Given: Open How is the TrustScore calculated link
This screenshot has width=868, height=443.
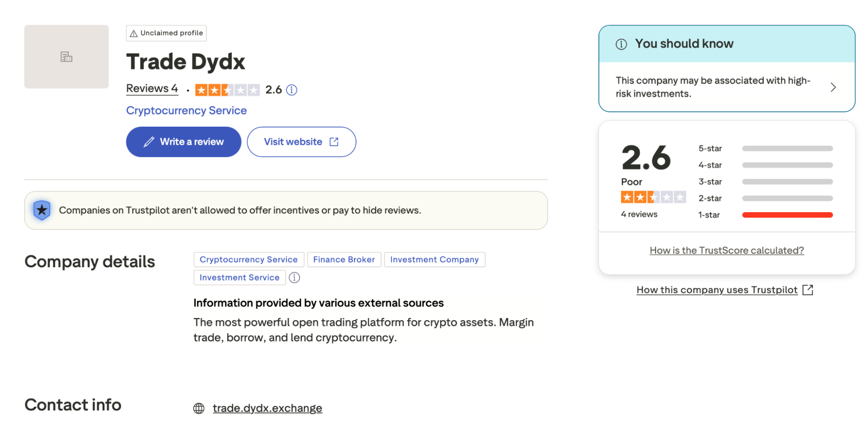Looking at the screenshot, I should pyautogui.click(x=726, y=250).
